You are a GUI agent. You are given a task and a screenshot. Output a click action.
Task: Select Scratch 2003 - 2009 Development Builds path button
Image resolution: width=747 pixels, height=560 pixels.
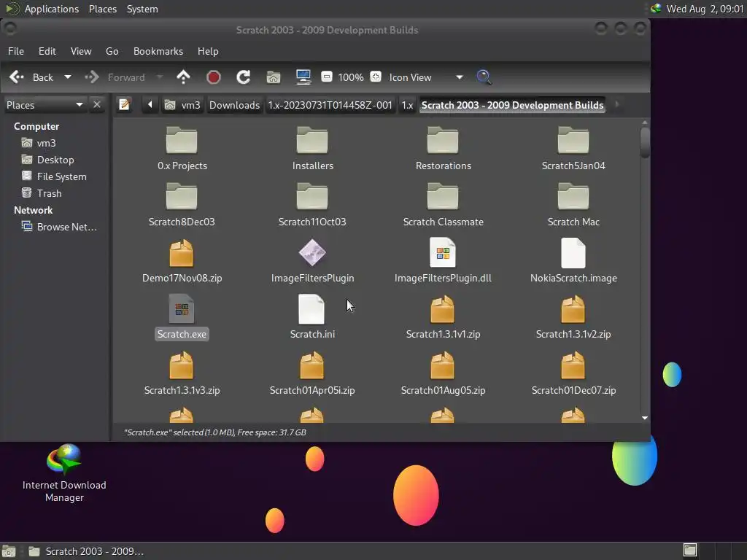point(513,105)
